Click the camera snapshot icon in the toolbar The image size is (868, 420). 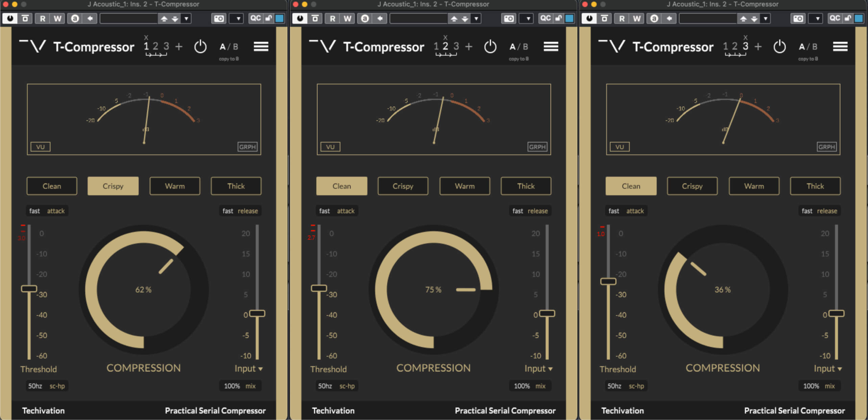point(219,18)
